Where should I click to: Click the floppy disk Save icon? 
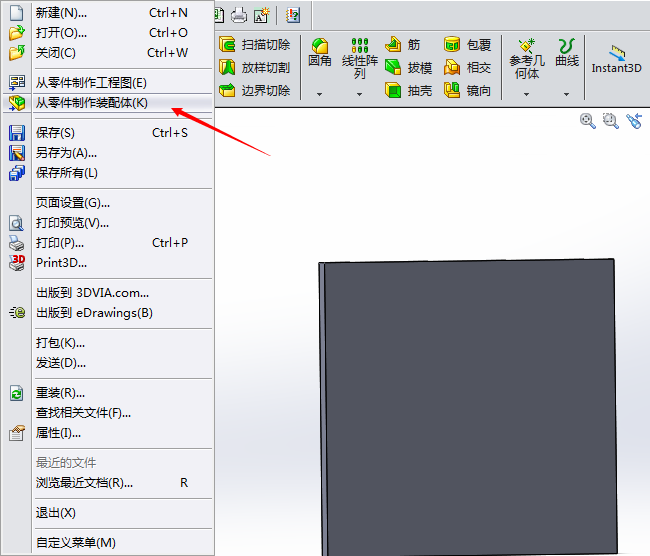click(17, 133)
